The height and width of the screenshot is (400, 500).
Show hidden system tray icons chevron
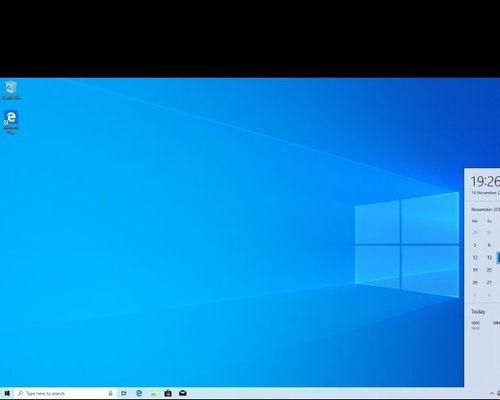[x=492, y=394]
